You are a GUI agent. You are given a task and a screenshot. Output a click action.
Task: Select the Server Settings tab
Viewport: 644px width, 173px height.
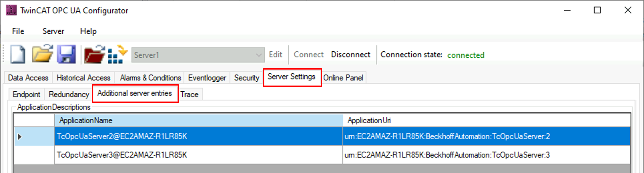pyautogui.click(x=292, y=77)
